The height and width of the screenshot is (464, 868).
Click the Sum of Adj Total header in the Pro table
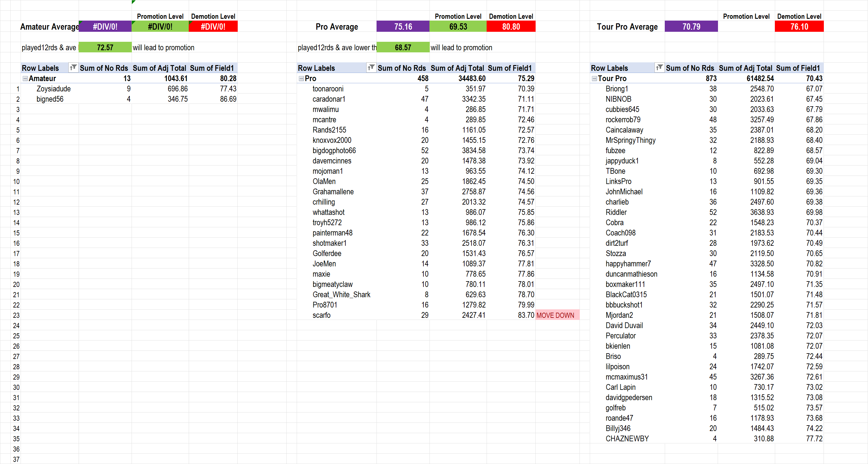click(x=457, y=68)
